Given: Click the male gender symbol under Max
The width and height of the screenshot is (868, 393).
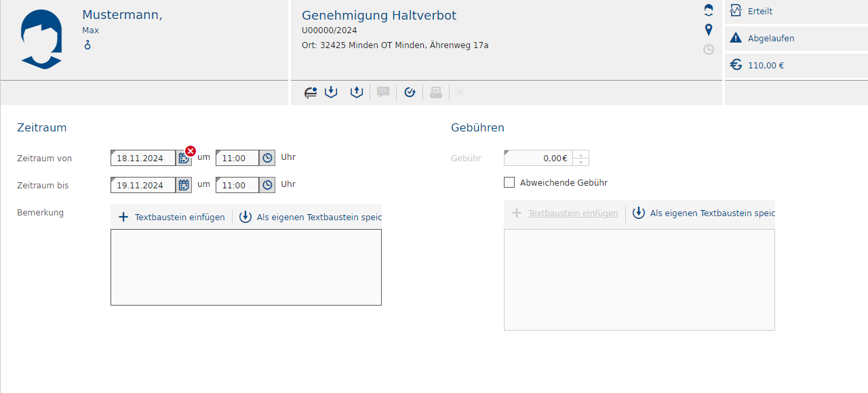Looking at the screenshot, I should [87, 45].
